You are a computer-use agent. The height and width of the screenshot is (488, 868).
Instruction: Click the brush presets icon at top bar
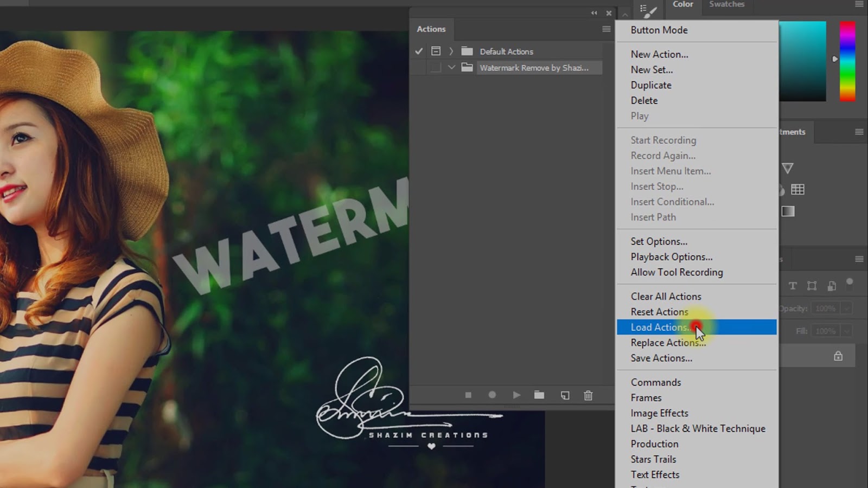pos(648,10)
